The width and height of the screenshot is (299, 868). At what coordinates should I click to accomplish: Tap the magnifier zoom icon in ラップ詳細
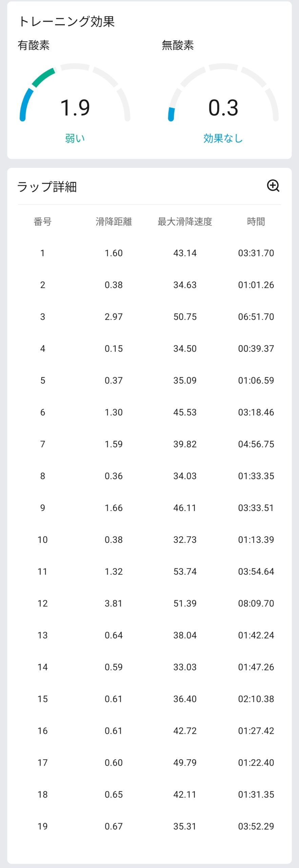pos(273,186)
